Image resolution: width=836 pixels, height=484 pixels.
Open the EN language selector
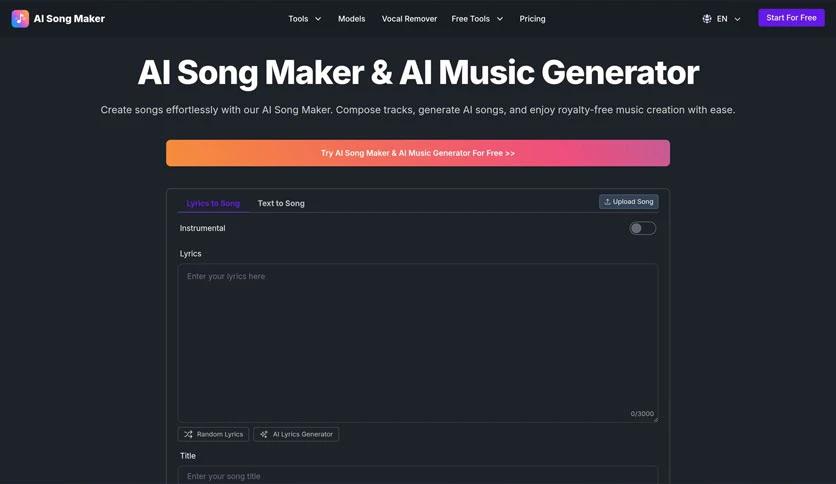coord(722,19)
